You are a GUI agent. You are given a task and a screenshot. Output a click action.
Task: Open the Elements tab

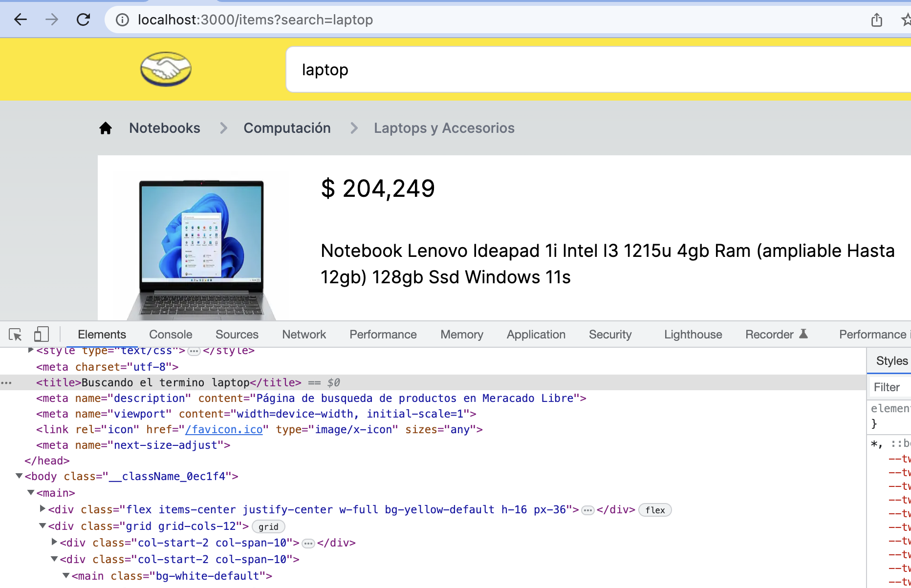(x=102, y=335)
